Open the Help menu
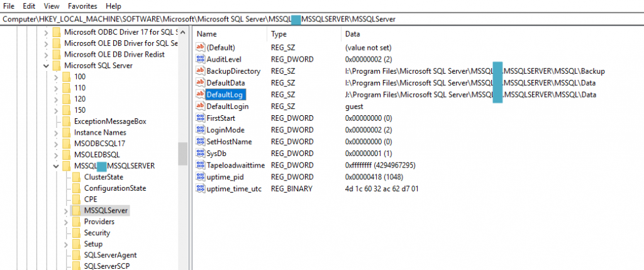 tap(113, 6)
